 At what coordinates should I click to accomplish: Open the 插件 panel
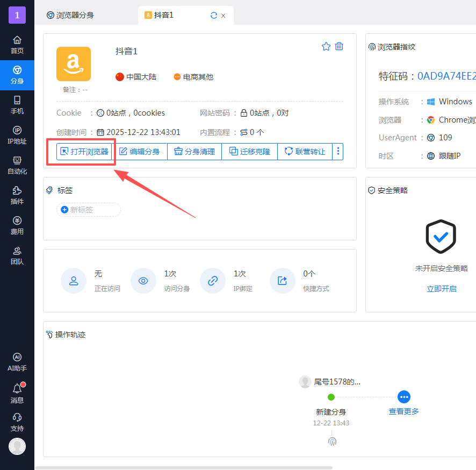[x=17, y=196]
